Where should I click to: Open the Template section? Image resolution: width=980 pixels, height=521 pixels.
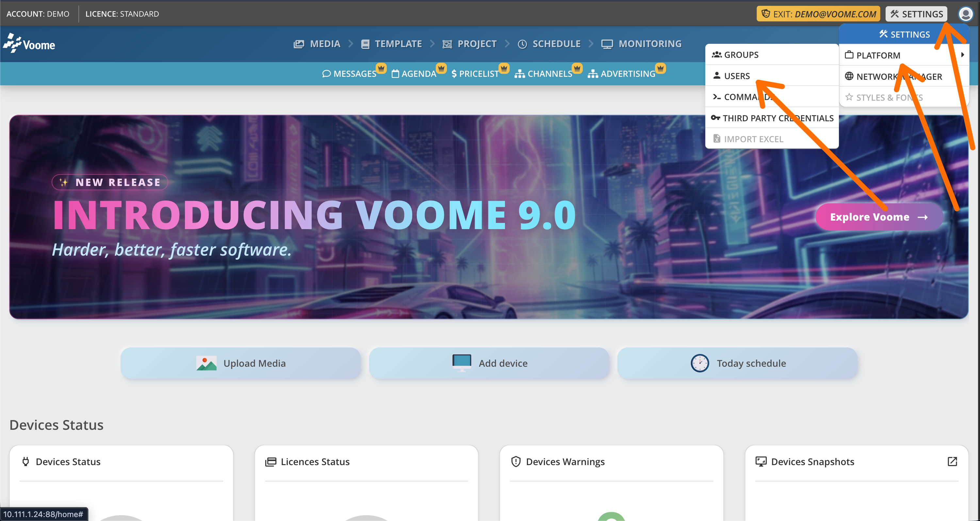tap(391, 44)
